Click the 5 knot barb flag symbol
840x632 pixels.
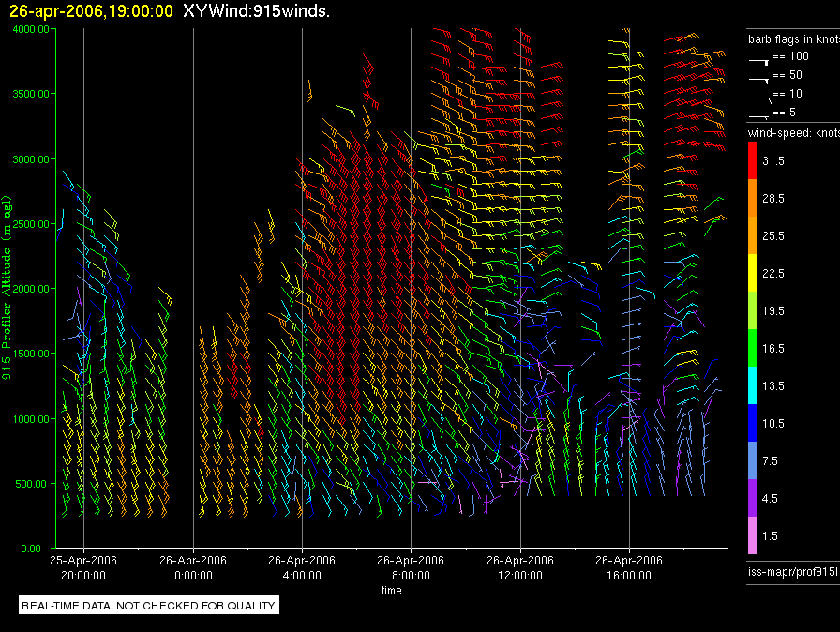coord(757,114)
